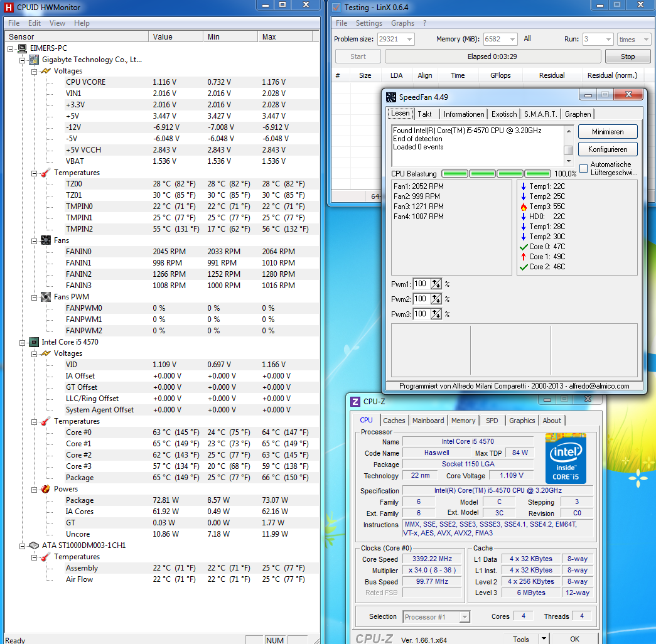
Task: Click the Fans PWM category icon
Action: (46, 297)
